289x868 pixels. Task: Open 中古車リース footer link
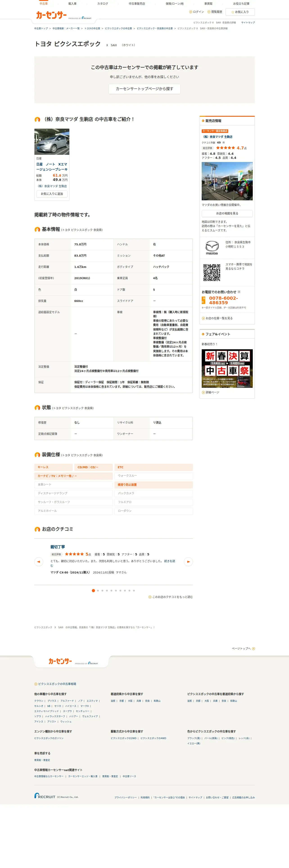coord(129,776)
